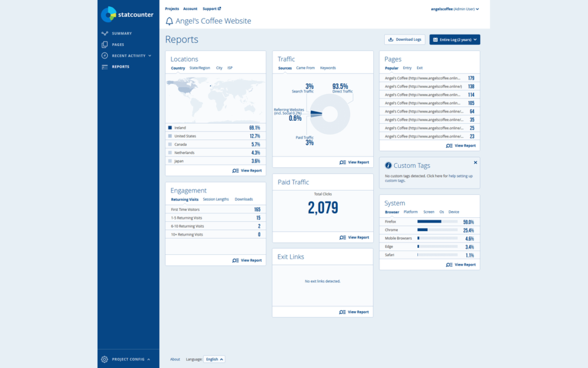
Task: Switch Locations to City tab
Action: (x=219, y=68)
